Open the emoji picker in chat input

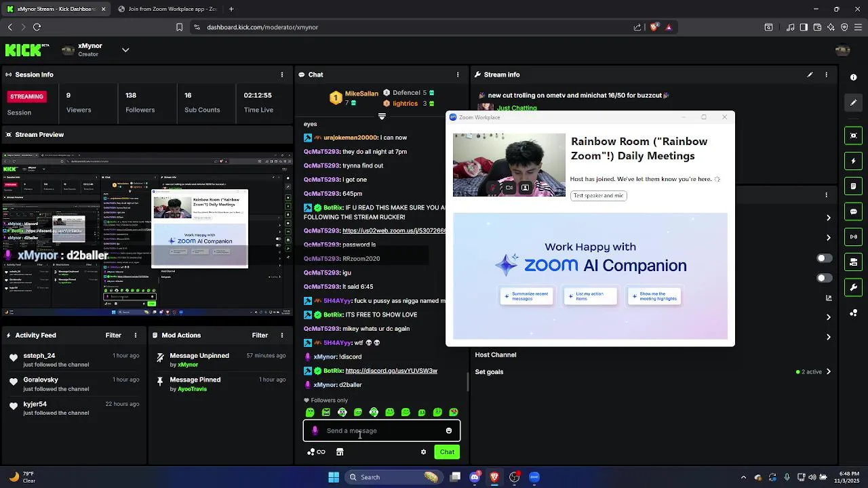[449, 430]
